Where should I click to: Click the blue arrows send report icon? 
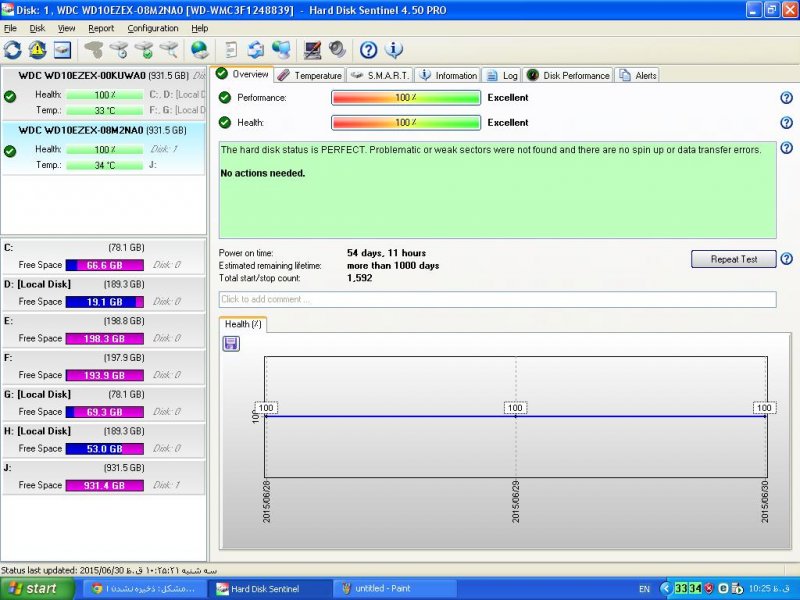click(256, 50)
